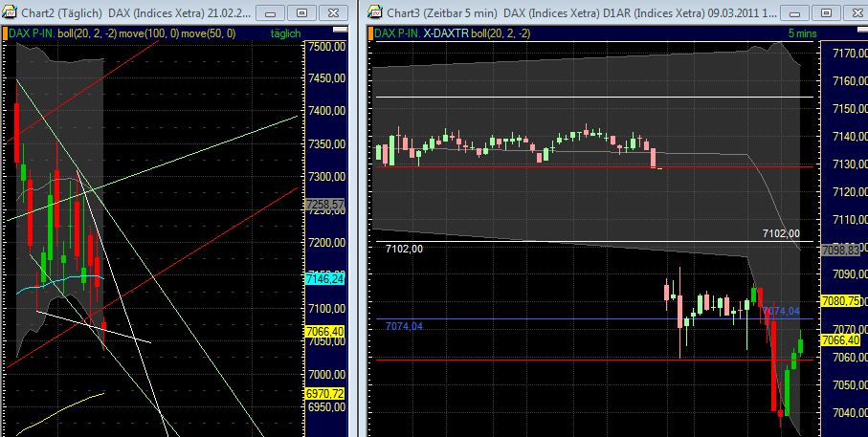Viewport: 868px width, 437px height.
Task: Click the X-DAXTR label in Chart3
Action: pos(446,33)
